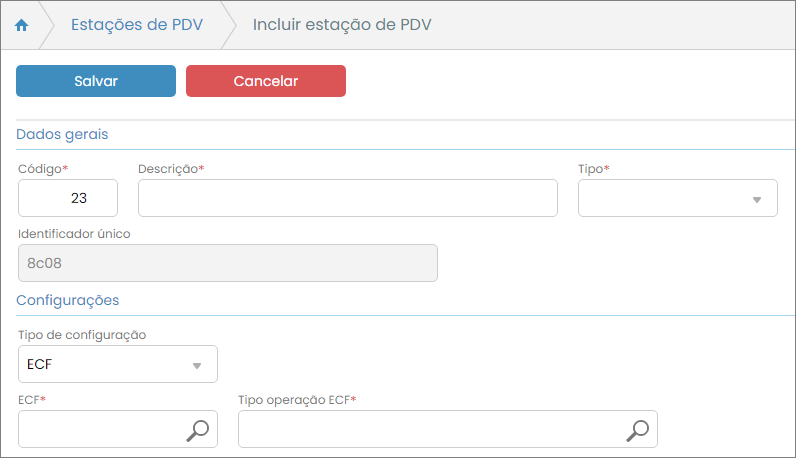The width and height of the screenshot is (796, 458).
Task: Focus the Código number field
Action: click(68, 198)
